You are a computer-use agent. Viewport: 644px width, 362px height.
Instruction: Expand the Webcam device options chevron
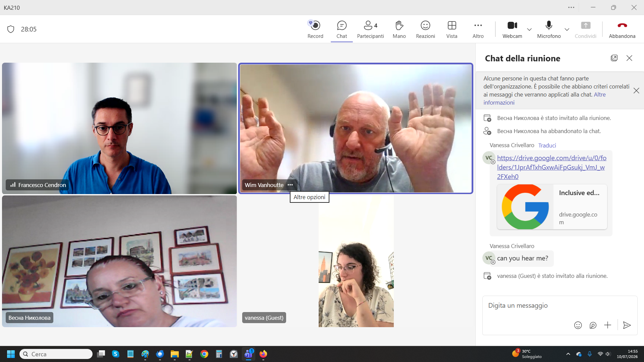(x=529, y=29)
